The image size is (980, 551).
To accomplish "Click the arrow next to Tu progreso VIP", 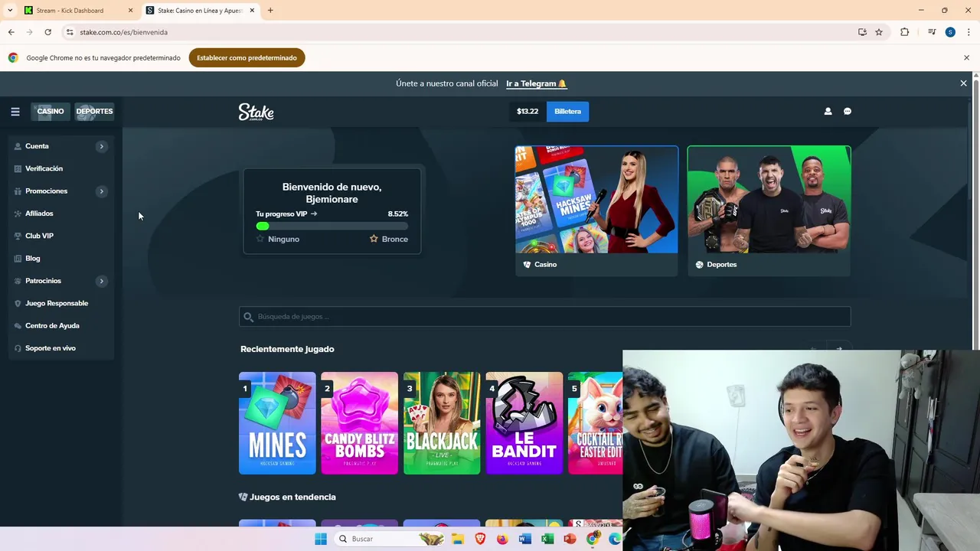I will click(314, 214).
